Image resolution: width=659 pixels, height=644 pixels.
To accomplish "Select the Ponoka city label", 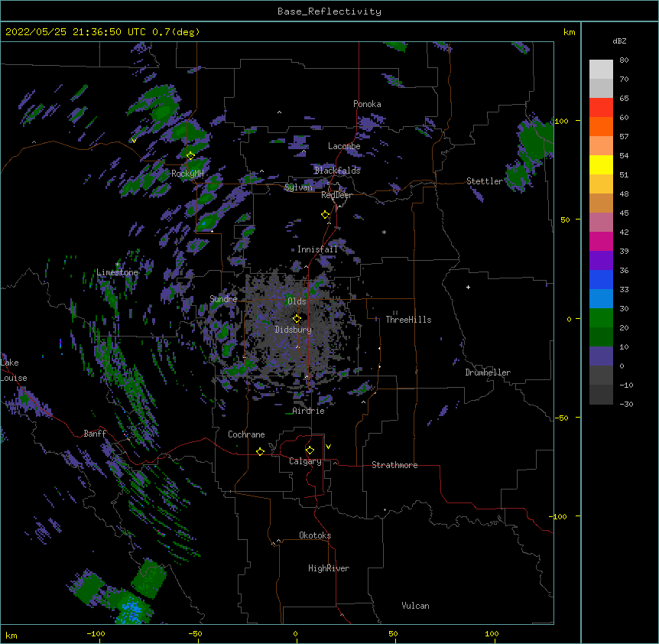I will click(x=367, y=104).
